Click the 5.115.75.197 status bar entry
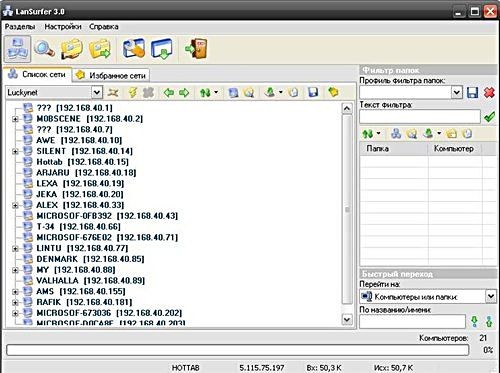500x373 pixels. (262, 368)
